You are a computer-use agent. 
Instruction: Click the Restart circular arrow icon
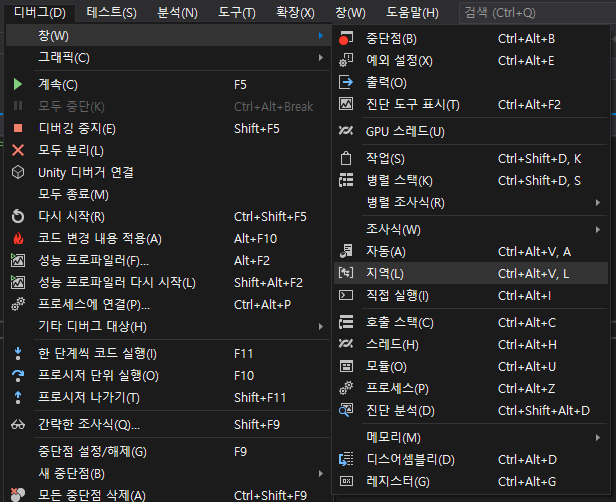click(x=18, y=216)
